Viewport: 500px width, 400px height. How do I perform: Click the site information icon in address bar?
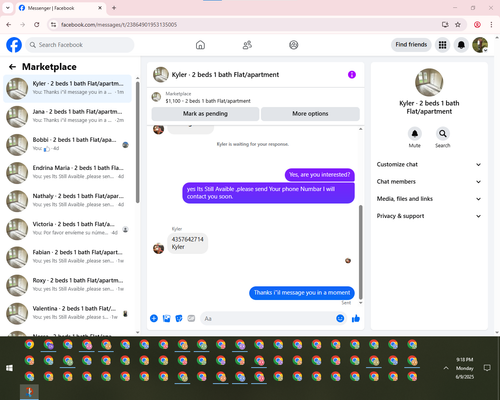pos(53,25)
